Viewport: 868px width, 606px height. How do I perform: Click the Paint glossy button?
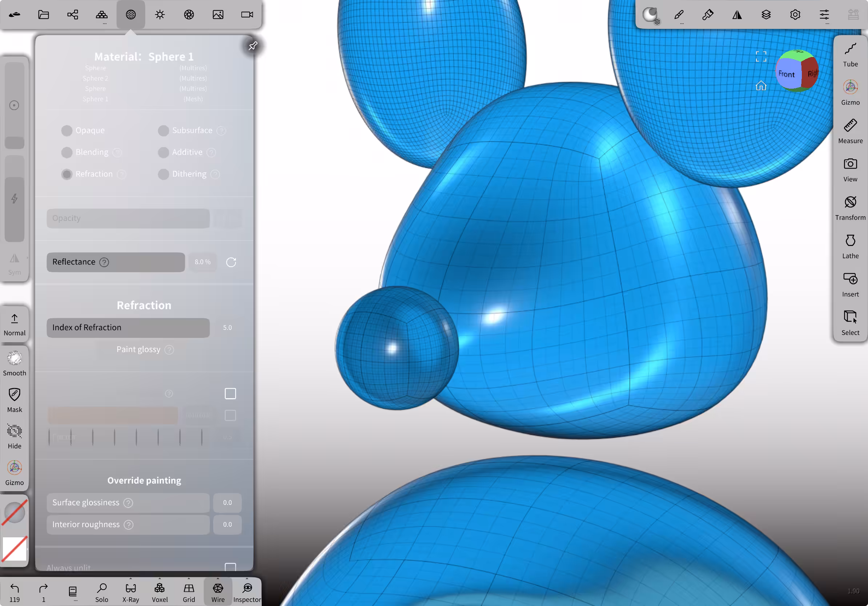(138, 350)
